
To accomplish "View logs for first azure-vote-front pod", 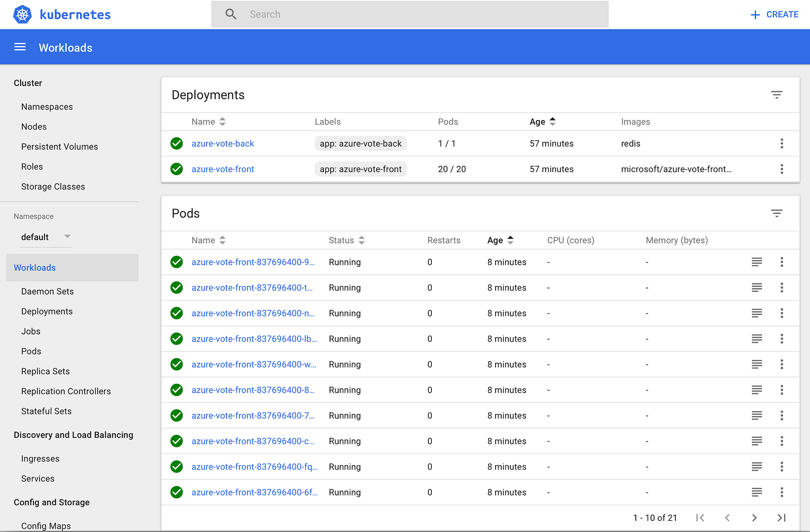I will 756,262.
